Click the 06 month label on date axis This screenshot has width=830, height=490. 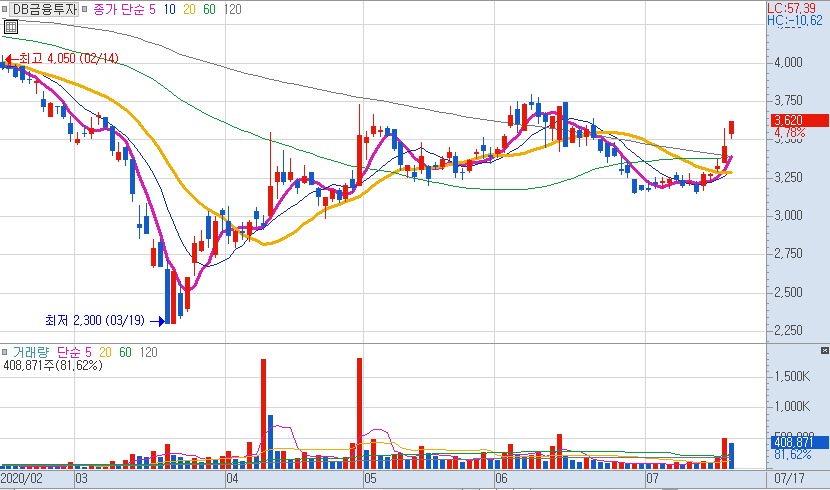point(501,479)
